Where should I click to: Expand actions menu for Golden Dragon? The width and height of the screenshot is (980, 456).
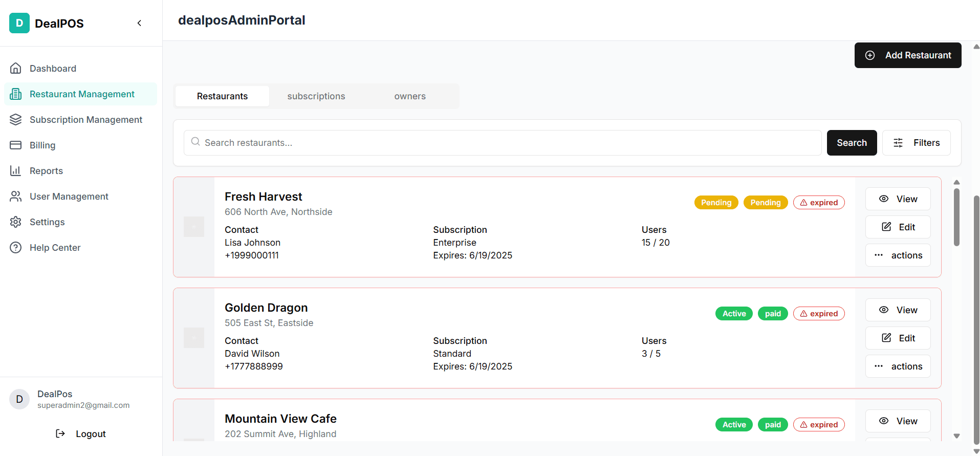898,366
